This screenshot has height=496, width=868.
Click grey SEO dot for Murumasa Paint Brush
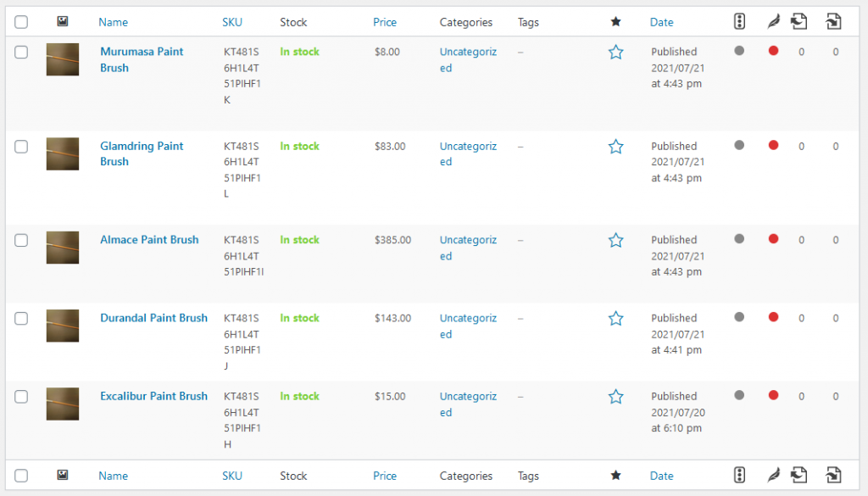[x=739, y=51]
